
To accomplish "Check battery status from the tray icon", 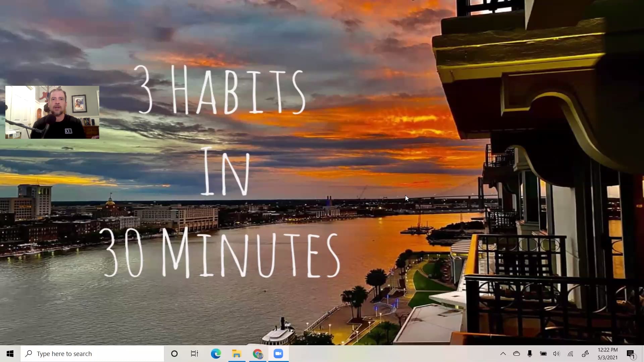I will (x=543, y=354).
